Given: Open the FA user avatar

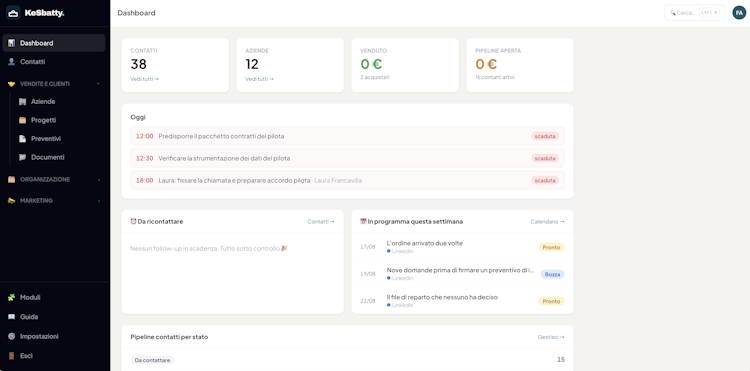Looking at the screenshot, I should coord(739,13).
